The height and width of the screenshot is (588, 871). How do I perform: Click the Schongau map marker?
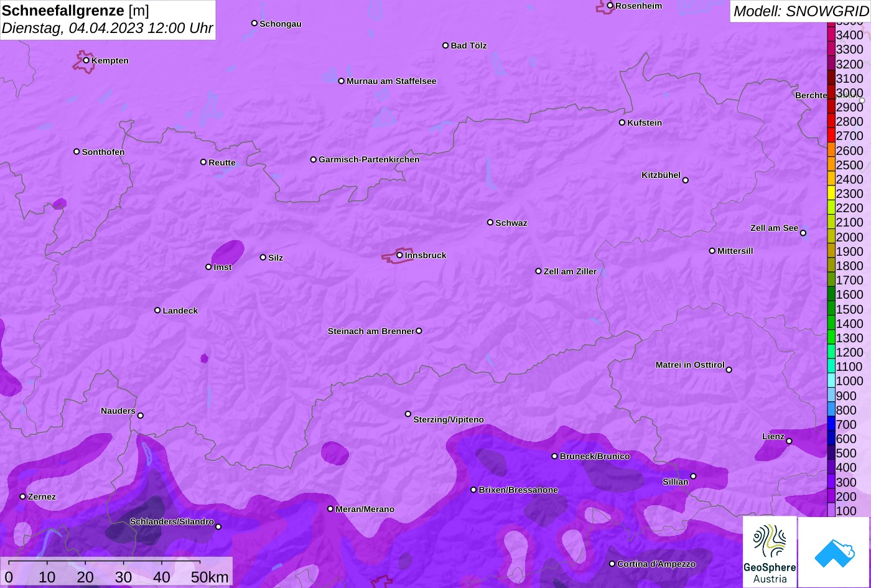coord(254,23)
